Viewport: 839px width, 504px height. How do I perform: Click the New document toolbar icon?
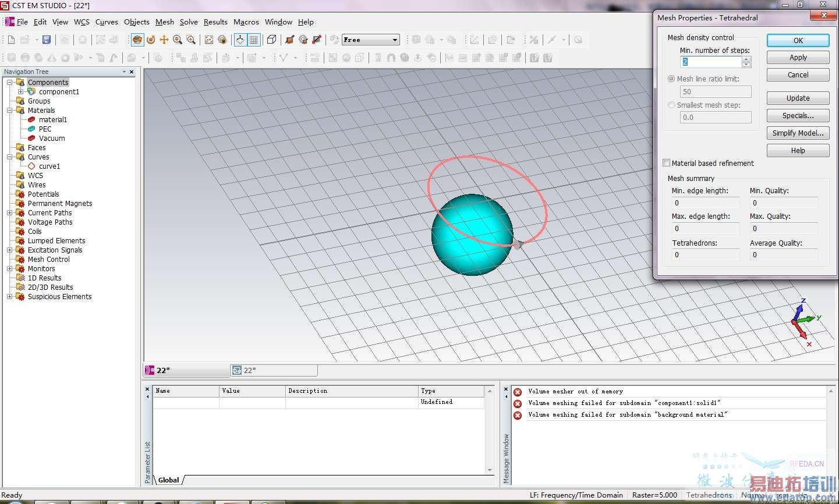click(11, 40)
